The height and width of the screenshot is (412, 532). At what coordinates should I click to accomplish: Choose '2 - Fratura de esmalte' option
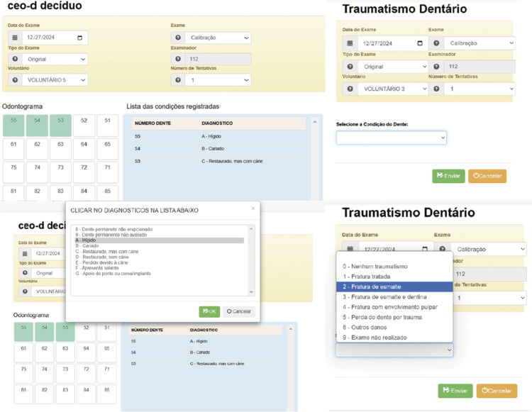coord(394,286)
